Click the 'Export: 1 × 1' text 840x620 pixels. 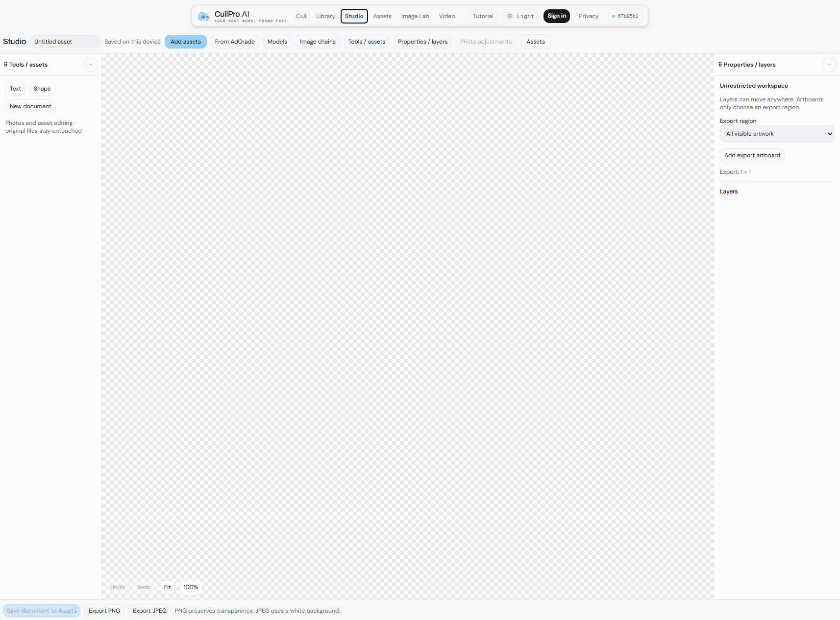click(735, 172)
